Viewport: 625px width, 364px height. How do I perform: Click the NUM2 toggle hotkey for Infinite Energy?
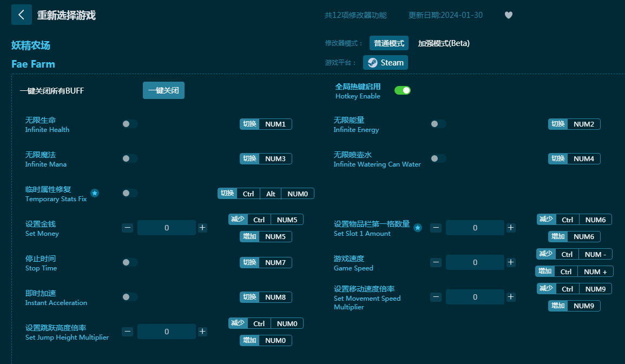pos(574,124)
